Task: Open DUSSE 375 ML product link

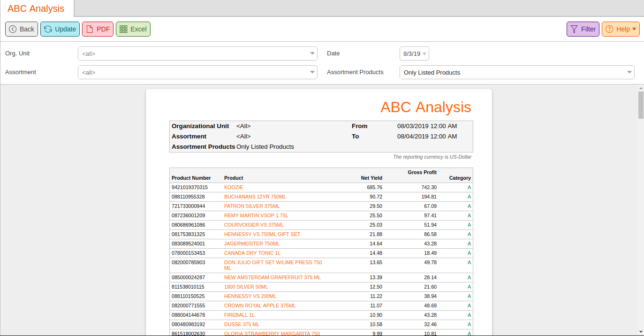Action: 242,324
